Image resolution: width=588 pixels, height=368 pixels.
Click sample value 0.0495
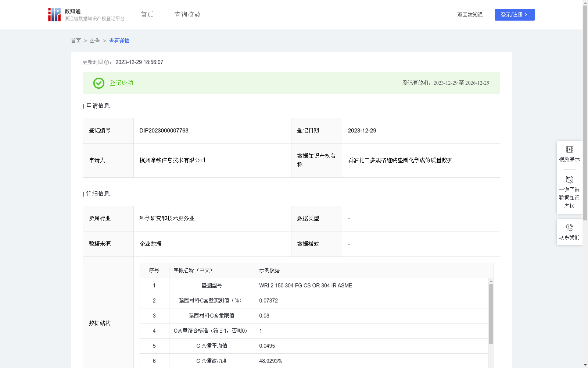267,346
